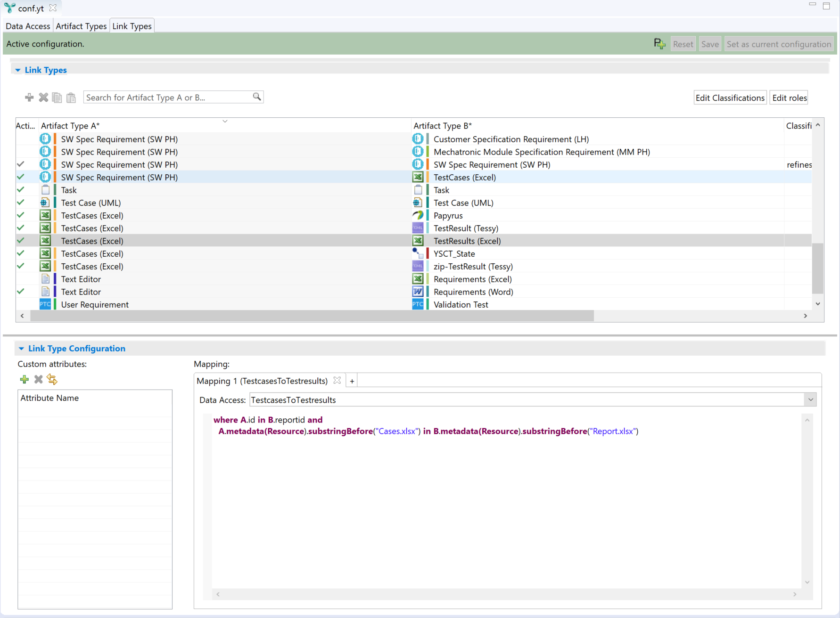Paste link type icon in toolbar
Screen dimensions: 840x618
point(71,98)
